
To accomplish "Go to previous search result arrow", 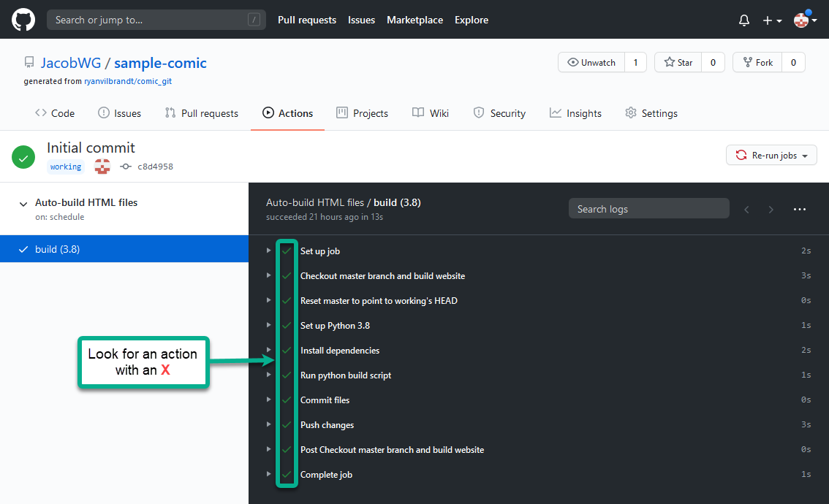I will click(x=746, y=210).
